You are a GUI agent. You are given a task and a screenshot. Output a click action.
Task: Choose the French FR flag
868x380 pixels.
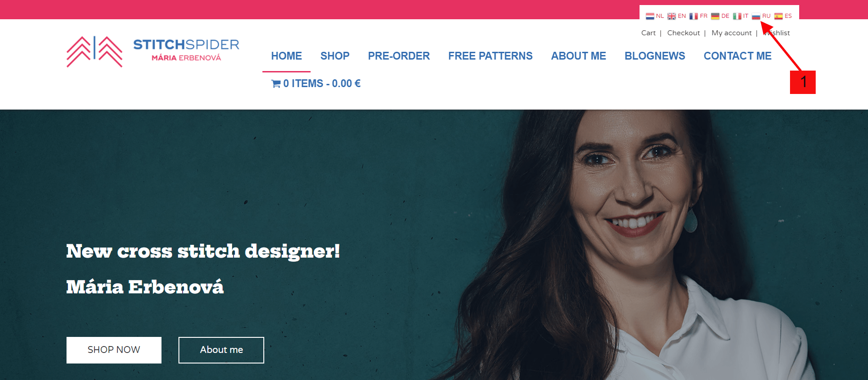[694, 16]
